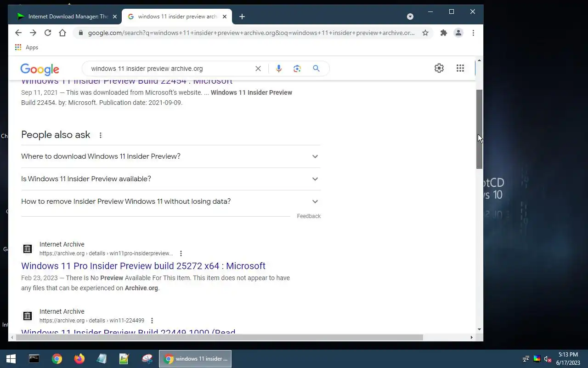This screenshot has width=588, height=368.
Task: Open options for win11-224499 result
Action: (152, 321)
